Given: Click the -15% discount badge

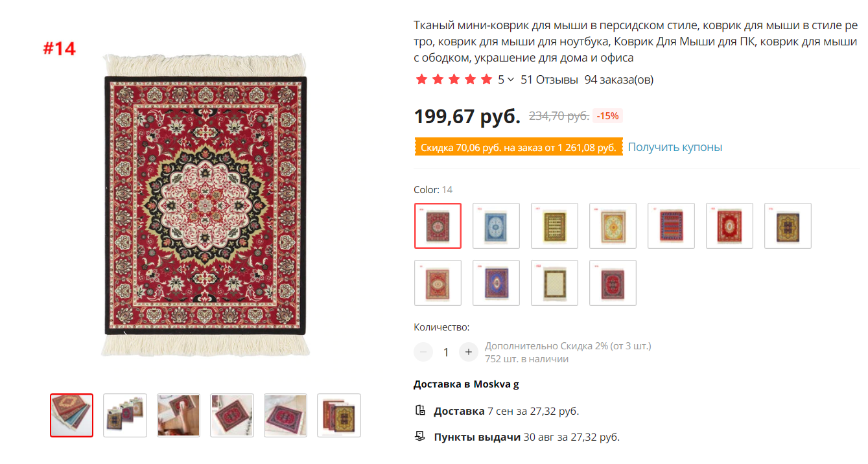Looking at the screenshot, I should click(x=607, y=116).
